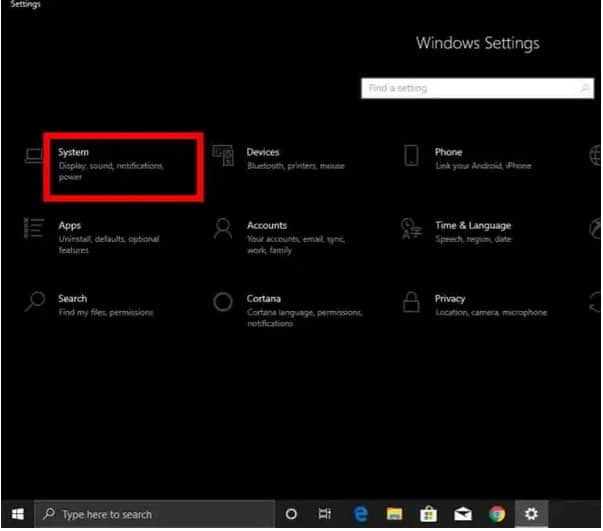The height and width of the screenshot is (531, 603).
Task: Open the Windows Start button
Action: (18, 514)
